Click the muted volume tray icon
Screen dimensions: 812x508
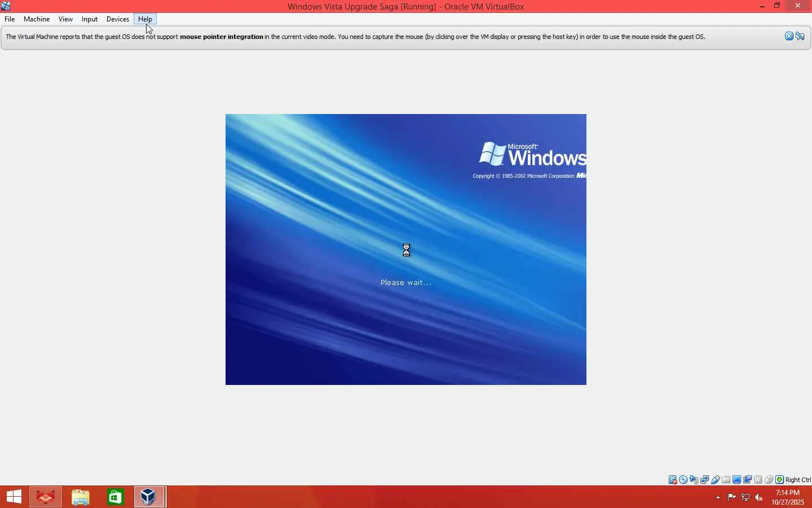click(x=759, y=497)
